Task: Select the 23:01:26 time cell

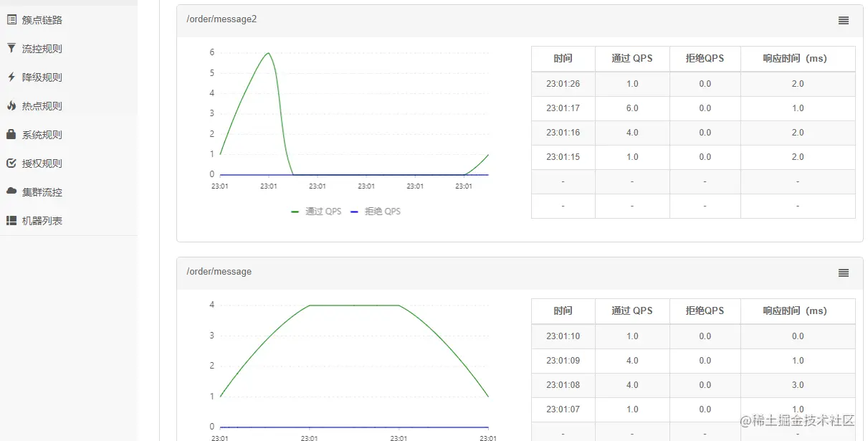Action: (x=563, y=84)
